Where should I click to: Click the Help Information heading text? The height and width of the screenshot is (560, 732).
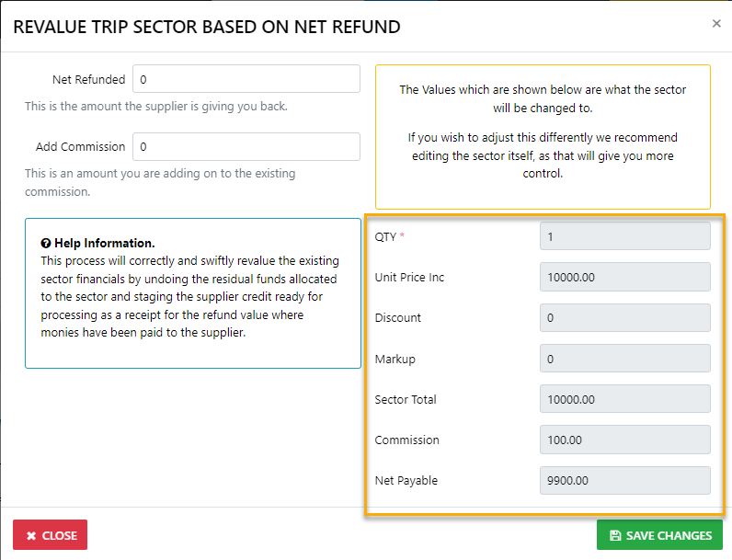[x=104, y=244]
